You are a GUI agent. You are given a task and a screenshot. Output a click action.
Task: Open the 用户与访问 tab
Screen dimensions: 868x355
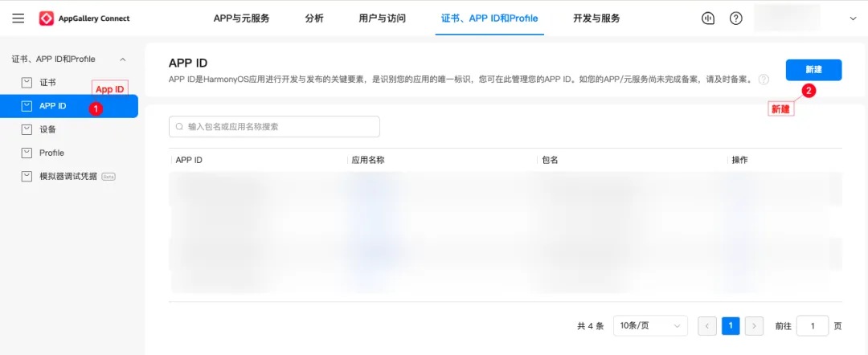[x=382, y=18]
